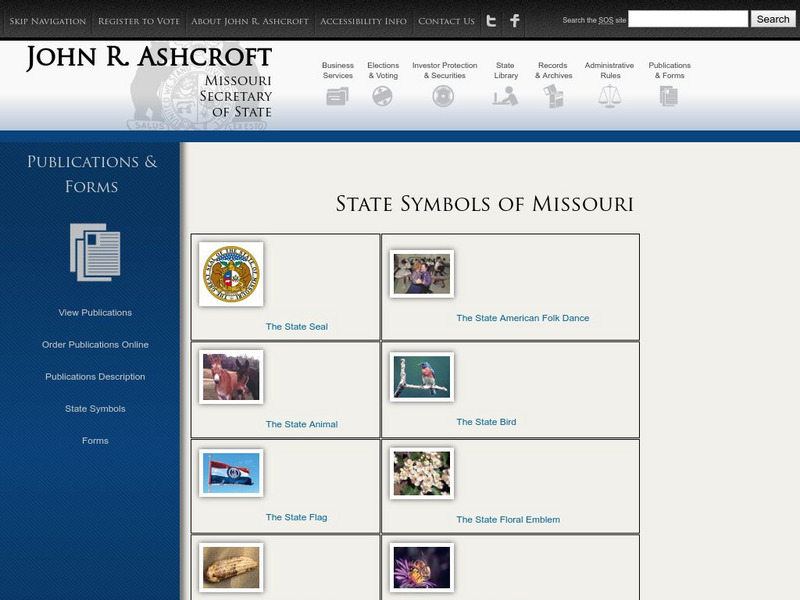Follow The State Seal link

pyautogui.click(x=296, y=327)
